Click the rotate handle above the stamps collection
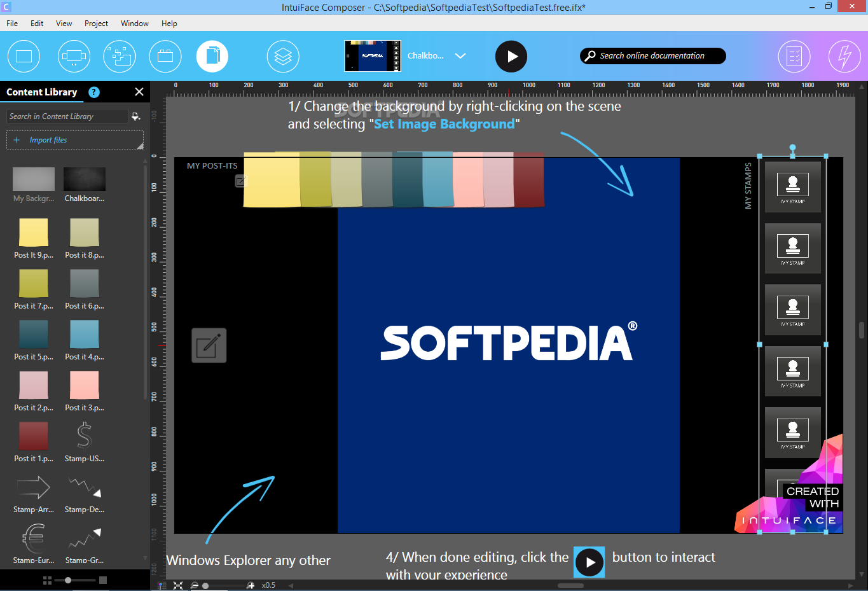 [792, 148]
